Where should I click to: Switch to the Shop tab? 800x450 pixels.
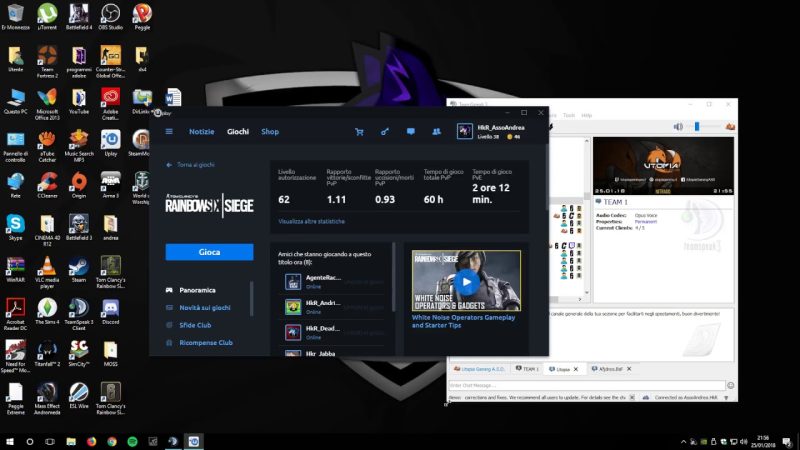point(270,132)
